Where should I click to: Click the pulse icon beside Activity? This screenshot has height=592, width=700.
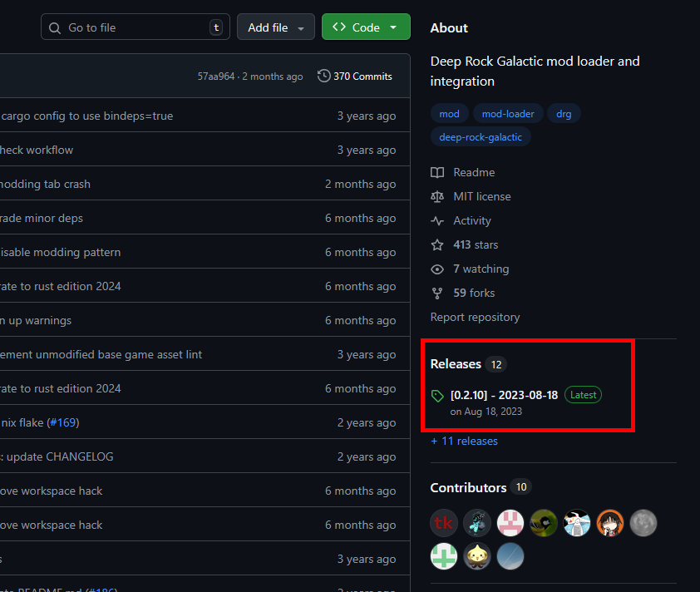point(437,220)
